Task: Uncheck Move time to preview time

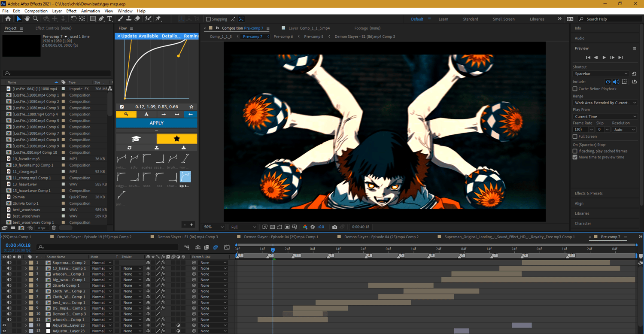Action: click(x=575, y=157)
